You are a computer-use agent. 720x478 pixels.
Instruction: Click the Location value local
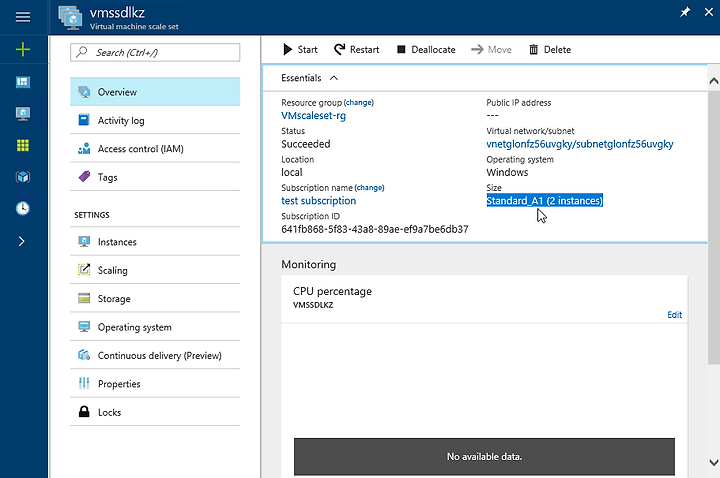pos(292,172)
